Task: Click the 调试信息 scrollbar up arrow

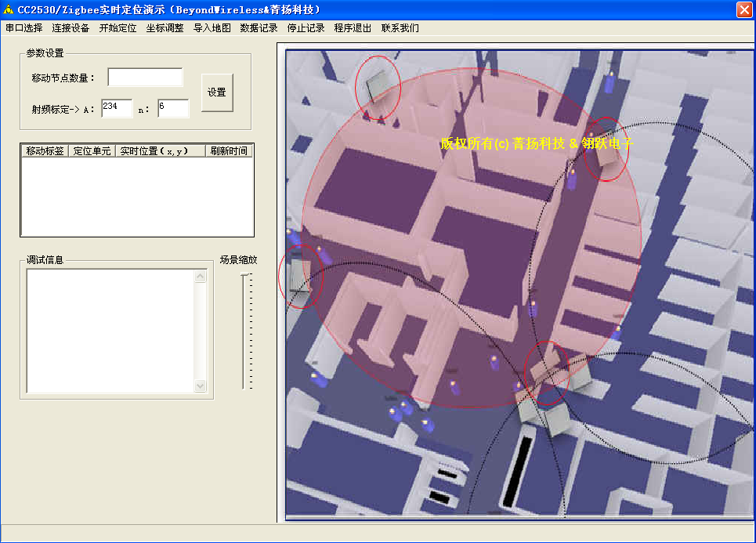Action: click(x=201, y=276)
